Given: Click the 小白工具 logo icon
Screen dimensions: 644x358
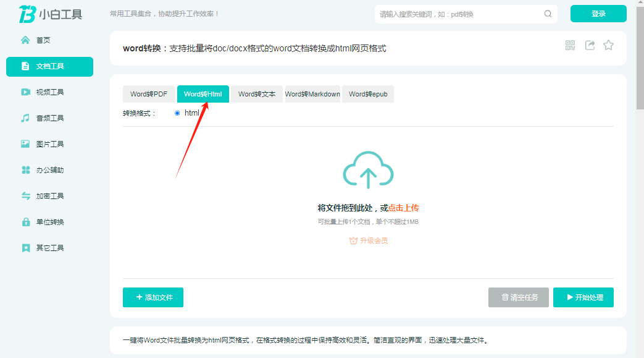Looking at the screenshot, I should click(x=28, y=14).
